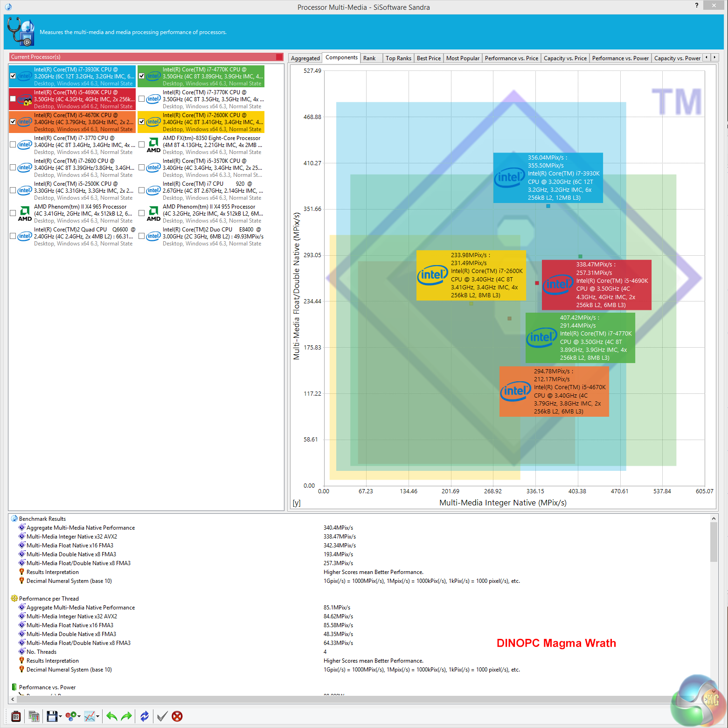
Task: Click the Intel logo beside i7 920
Action: 153,190
